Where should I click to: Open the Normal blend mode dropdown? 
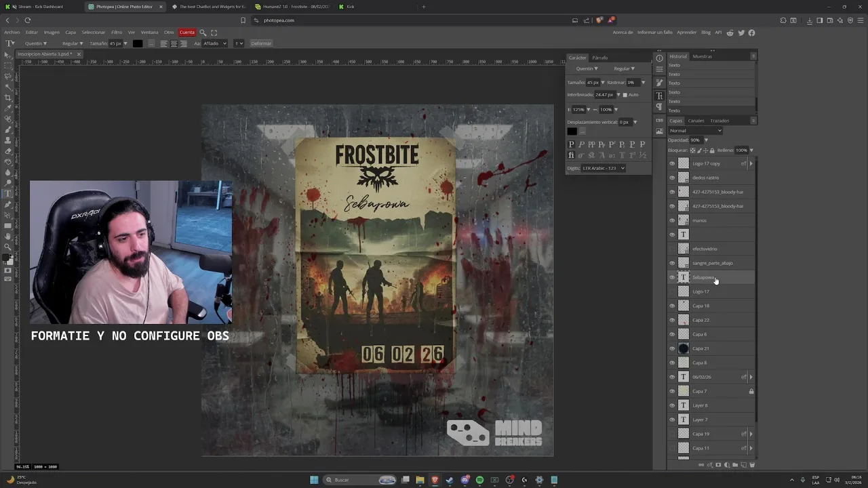coord(695,130)
